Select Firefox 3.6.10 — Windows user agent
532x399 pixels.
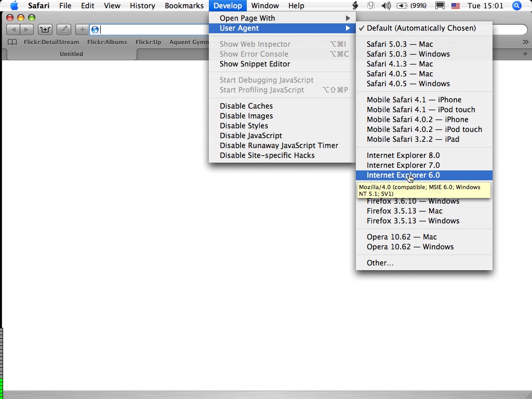[424, 201]
